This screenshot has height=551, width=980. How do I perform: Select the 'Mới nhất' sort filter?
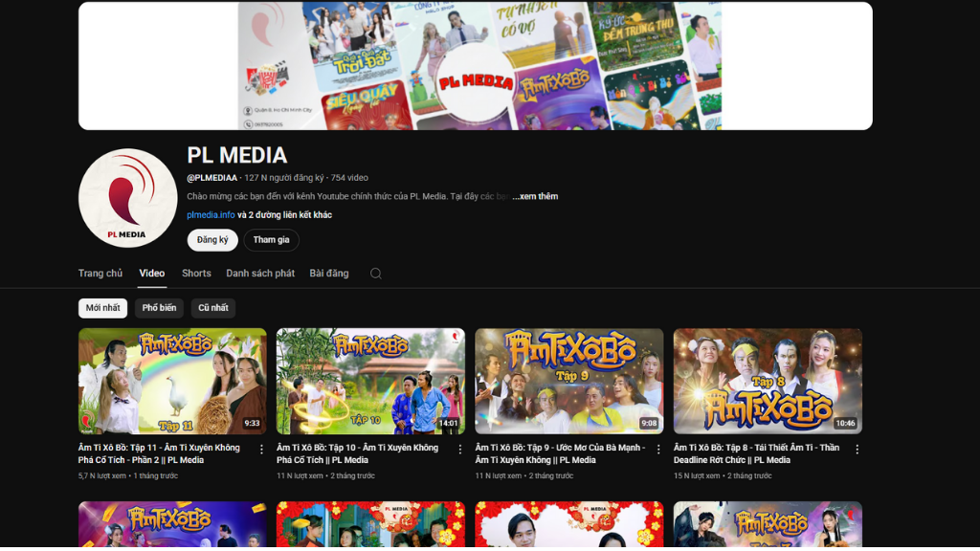click(102, 308)
